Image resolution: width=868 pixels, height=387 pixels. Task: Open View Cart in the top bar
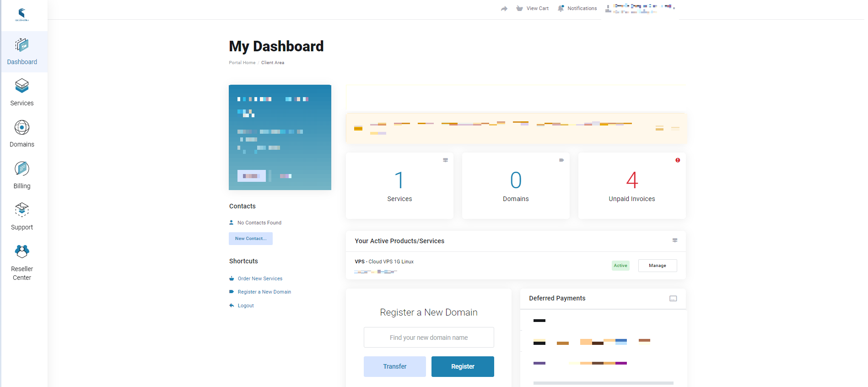click(x=532, y=8)
